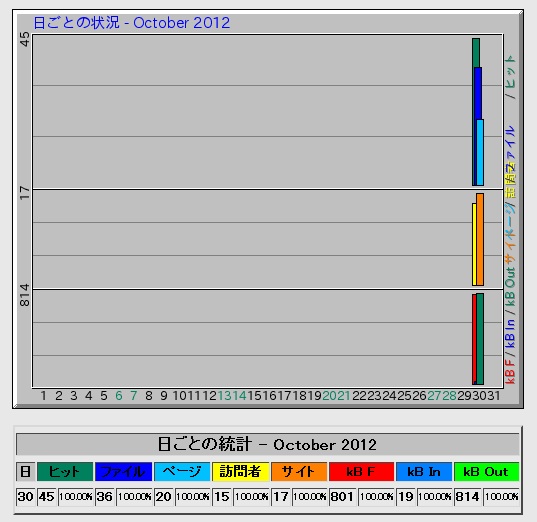Click the red kB F header cell
Screen dimensions: 537x522
tap(361, 471)
